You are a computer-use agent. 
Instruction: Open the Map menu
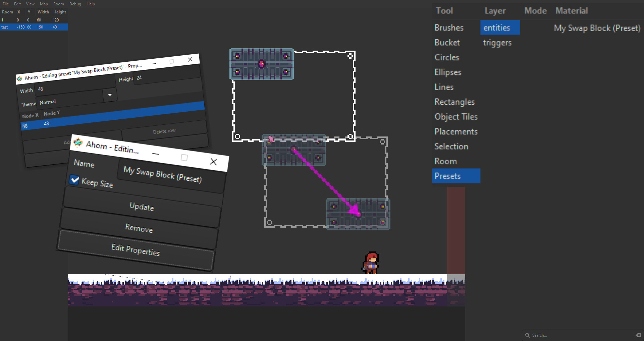(44, 4)
